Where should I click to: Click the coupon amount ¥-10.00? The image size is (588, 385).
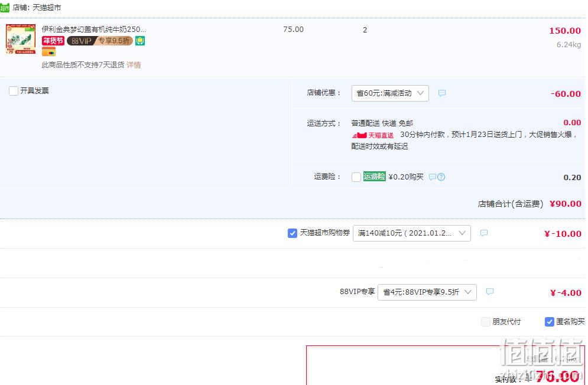(563, 234)
